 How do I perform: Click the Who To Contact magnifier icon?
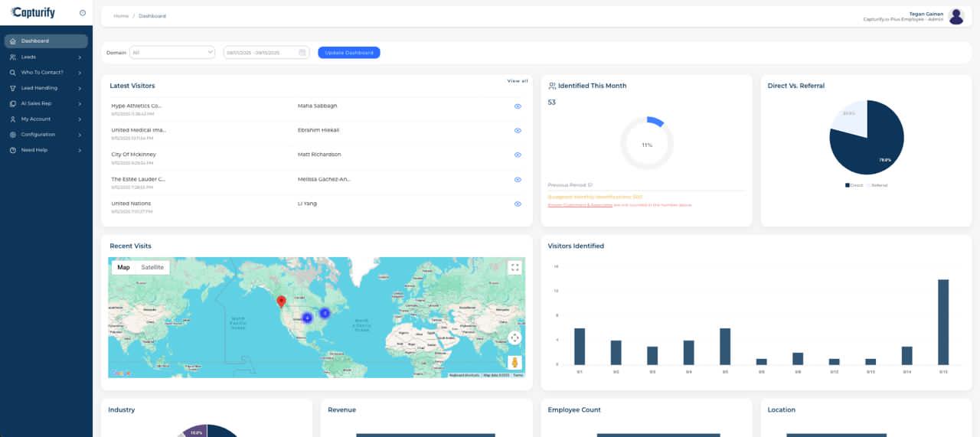coord(13,73)
